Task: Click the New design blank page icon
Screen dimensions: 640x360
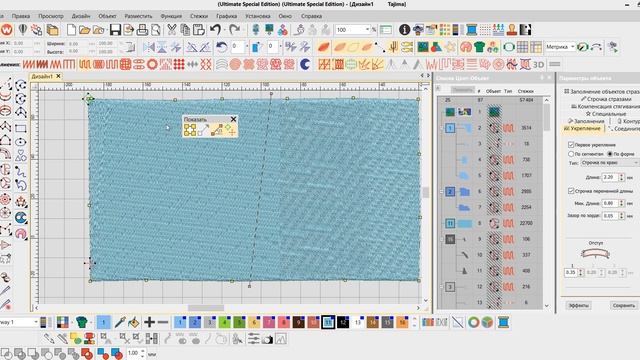Action: (x=71, y=30)
